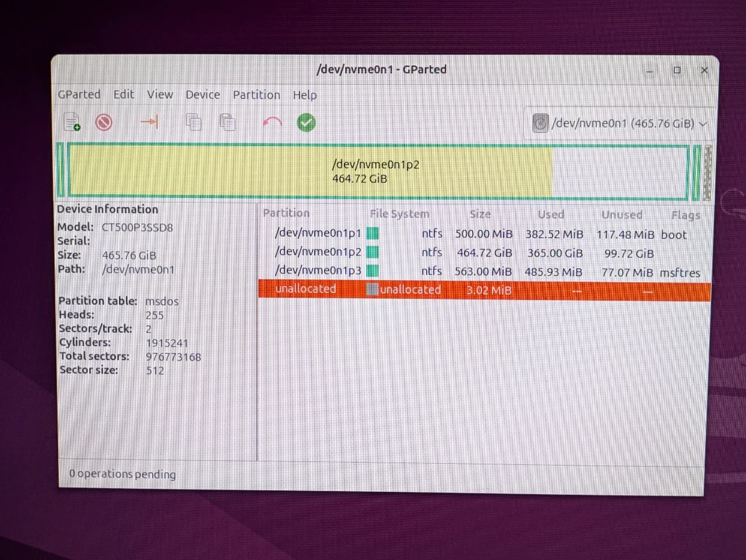Select the /dev/nvme0n1p3 partition row
Image resolution: width=746 pixels, height=560 pixels.
484,271
